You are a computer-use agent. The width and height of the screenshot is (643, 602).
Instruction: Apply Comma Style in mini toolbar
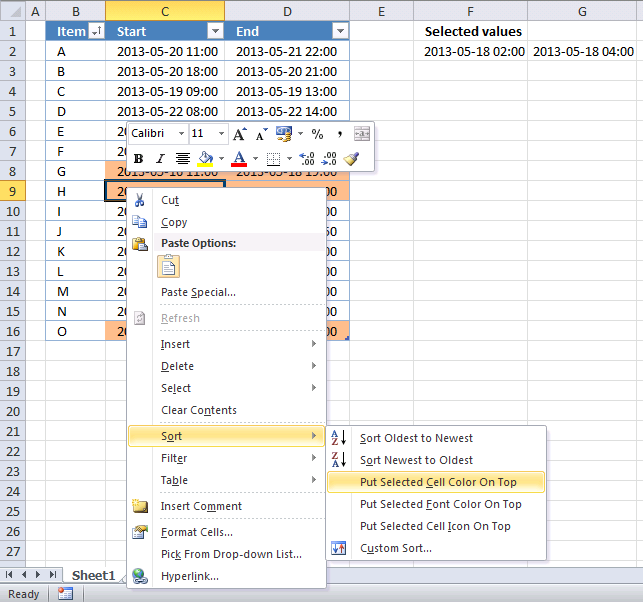pos(339,134)
